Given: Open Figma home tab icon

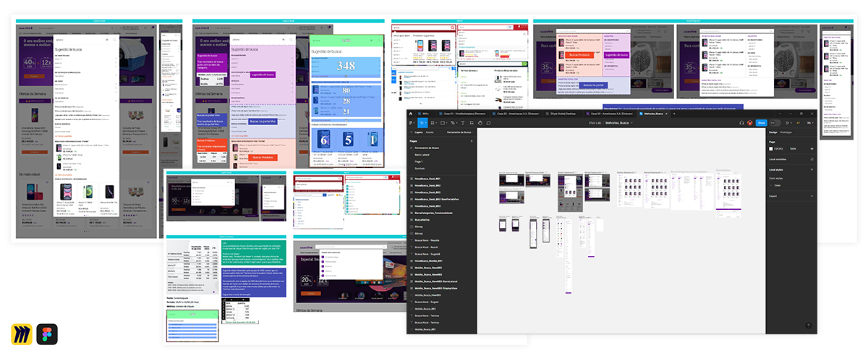Looking at the screenshot, I should pos(410,114).
